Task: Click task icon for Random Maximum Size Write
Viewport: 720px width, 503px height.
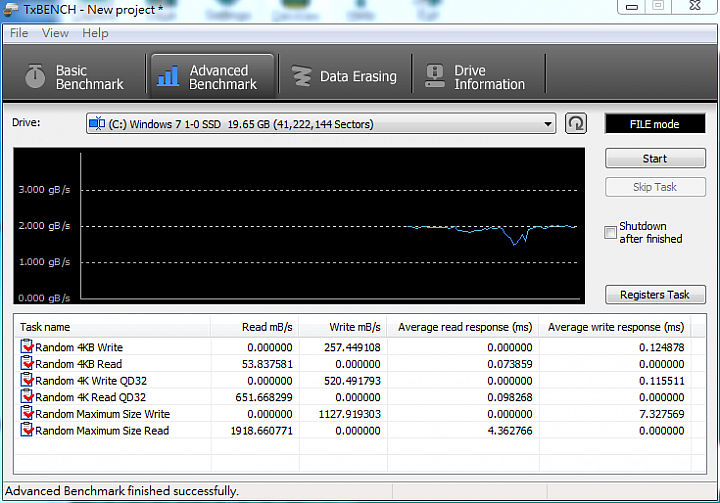Action: [27, 413]
